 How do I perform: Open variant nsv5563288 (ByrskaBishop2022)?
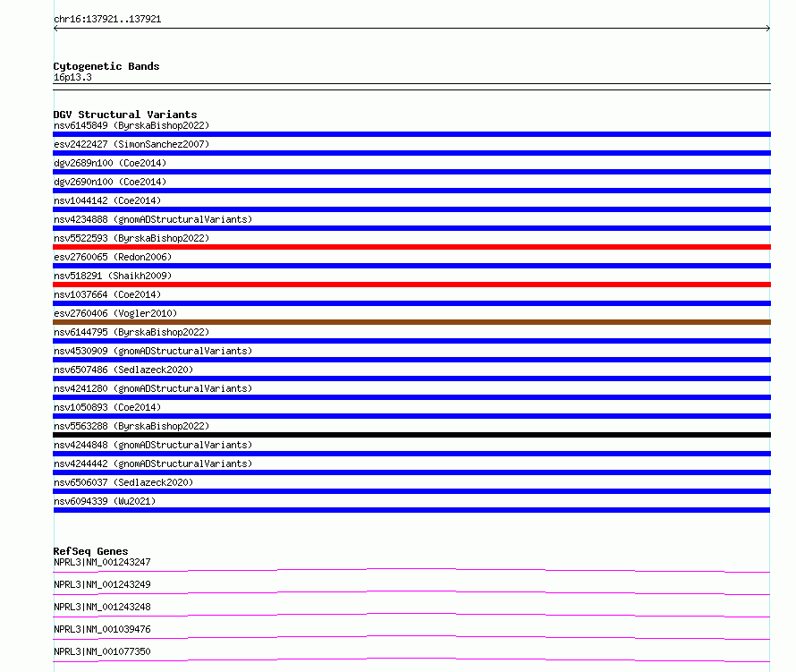pyautogui.click(x=131, y=426)
